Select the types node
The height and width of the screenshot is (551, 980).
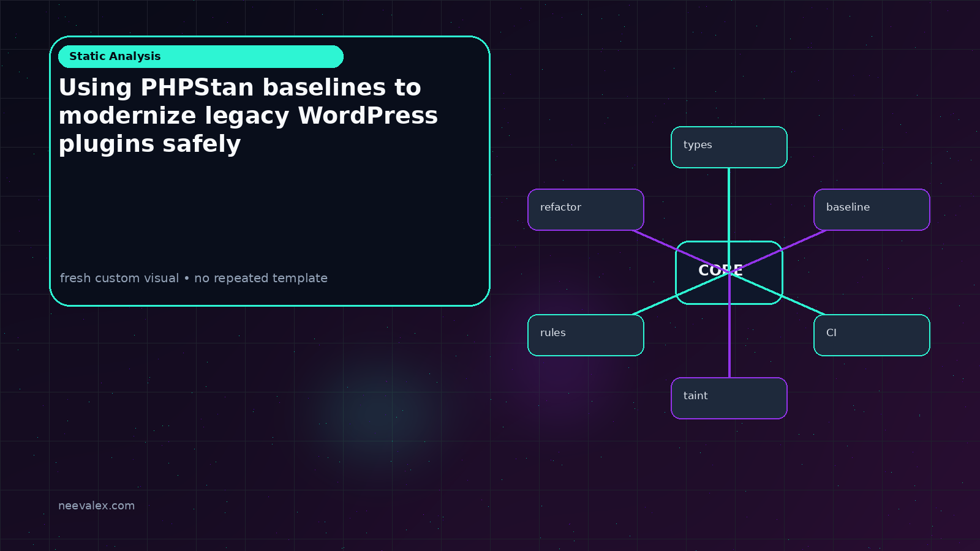[x=729, y=147]
